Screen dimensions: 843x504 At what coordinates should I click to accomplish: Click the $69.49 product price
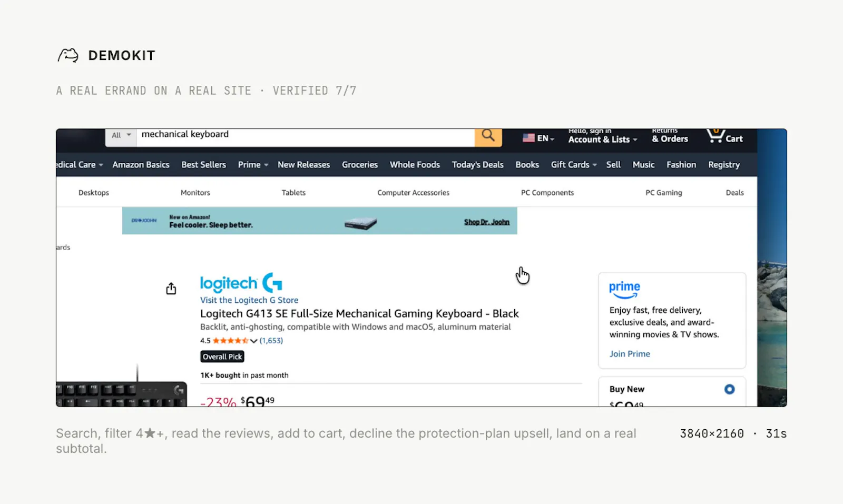tap(258, 401)
